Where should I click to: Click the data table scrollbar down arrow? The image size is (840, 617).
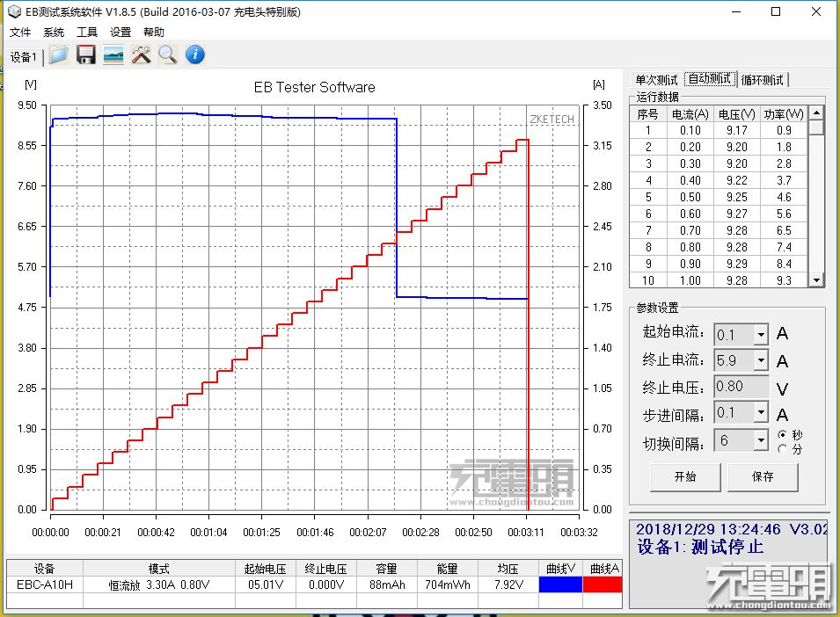pos(816,279)
